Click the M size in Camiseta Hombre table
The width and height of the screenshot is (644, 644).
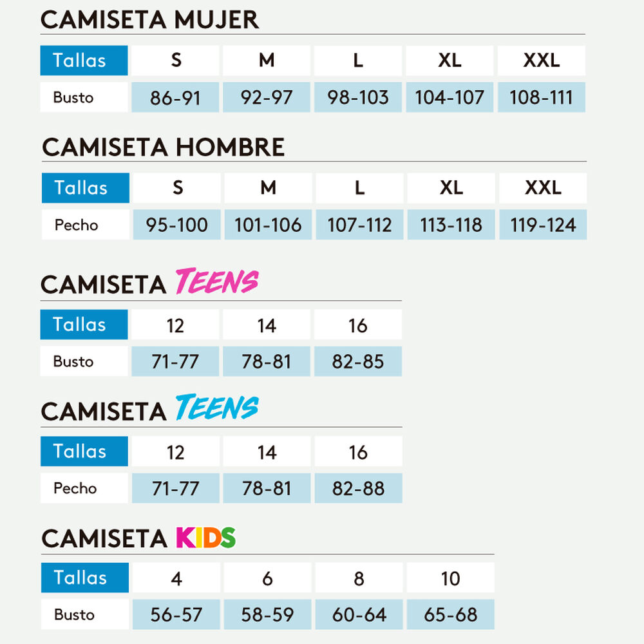click(x=268, y=187)
